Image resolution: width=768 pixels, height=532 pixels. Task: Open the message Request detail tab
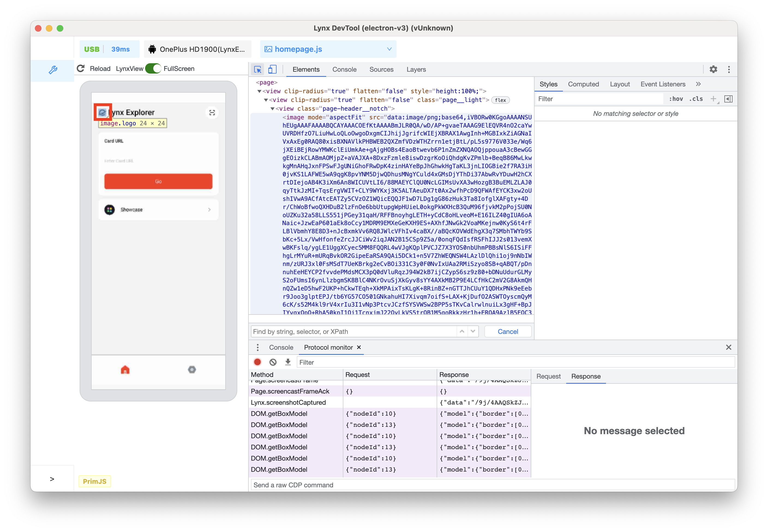548,376
